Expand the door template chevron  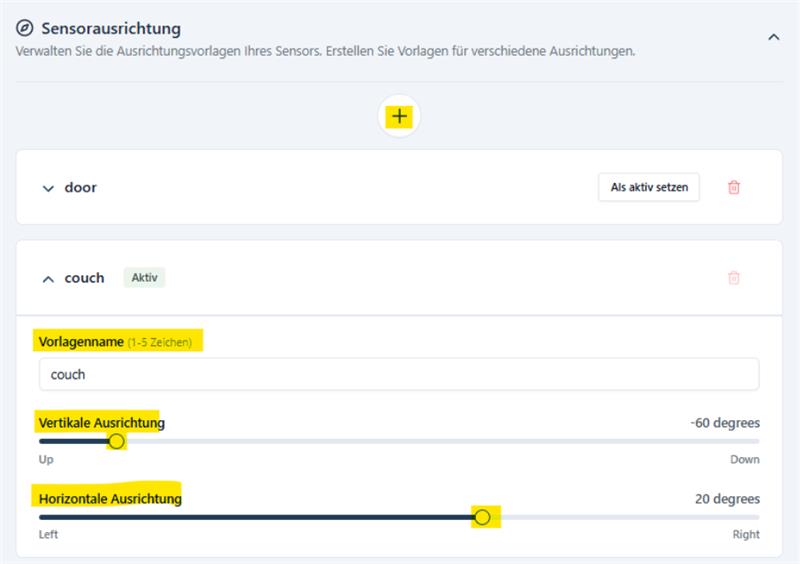(48, 188)
